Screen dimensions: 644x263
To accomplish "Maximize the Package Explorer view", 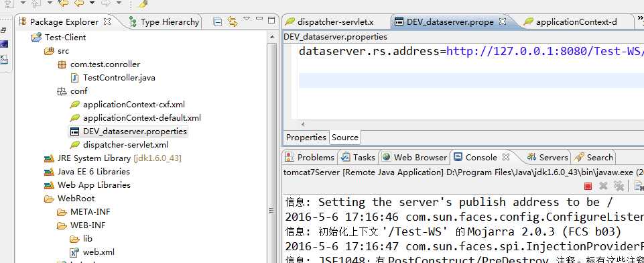I will coord(271,19).
